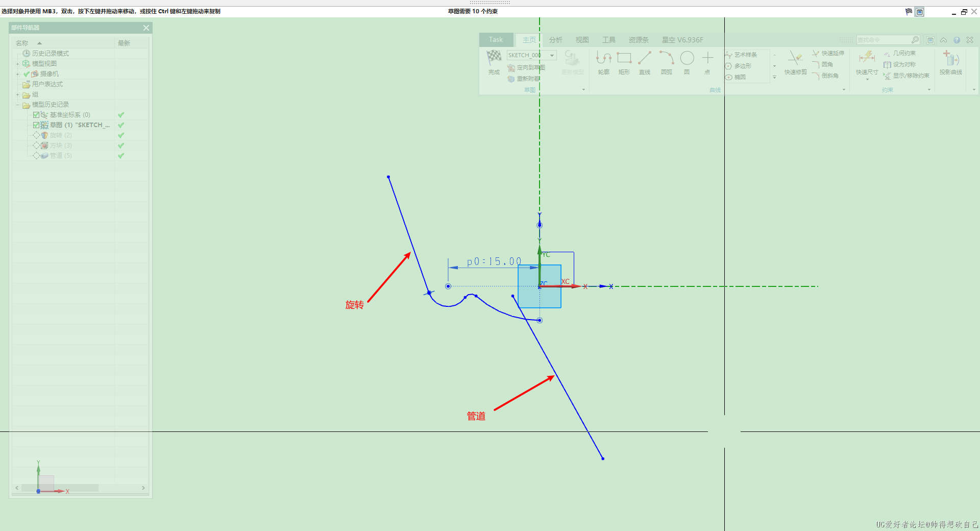
Task: Click the 快速尺寸 (Rapid dimension) icon
Action: [867, 58]
